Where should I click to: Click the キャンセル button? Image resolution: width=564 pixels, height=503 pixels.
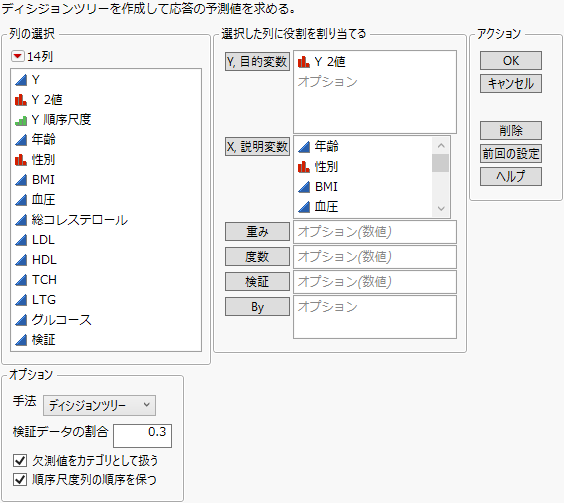[x=511, y=83]
